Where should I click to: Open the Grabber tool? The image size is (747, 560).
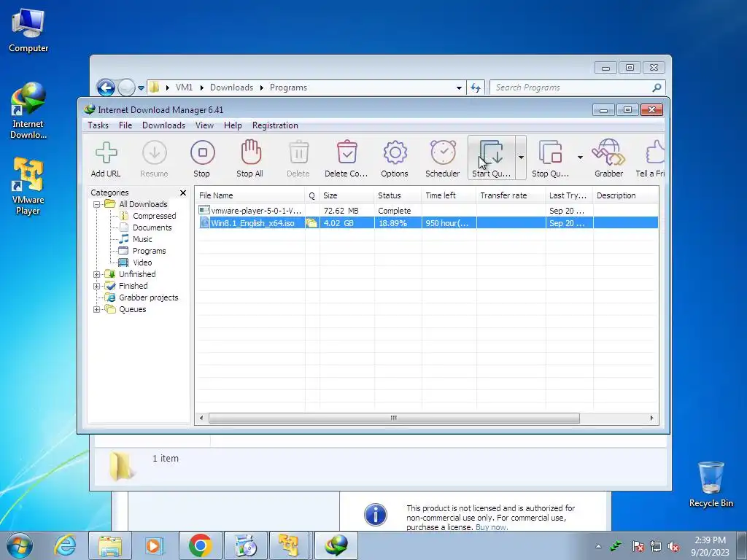coord(608,152)
